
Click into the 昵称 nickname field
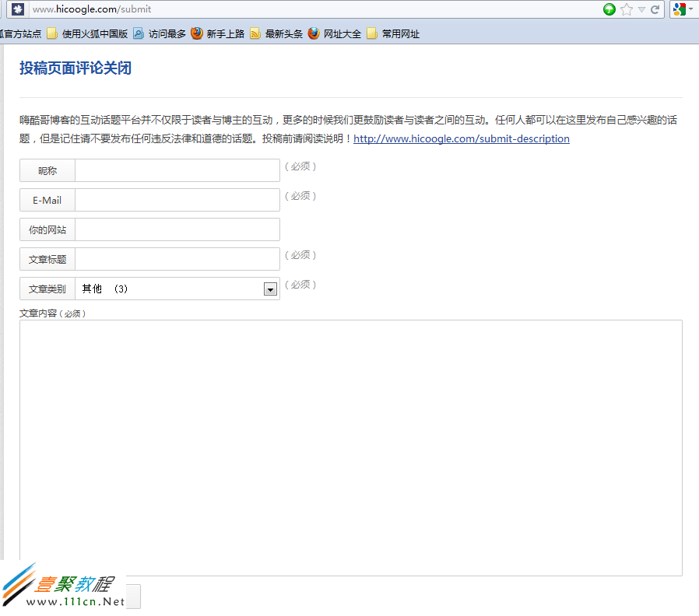coord(177,170)
